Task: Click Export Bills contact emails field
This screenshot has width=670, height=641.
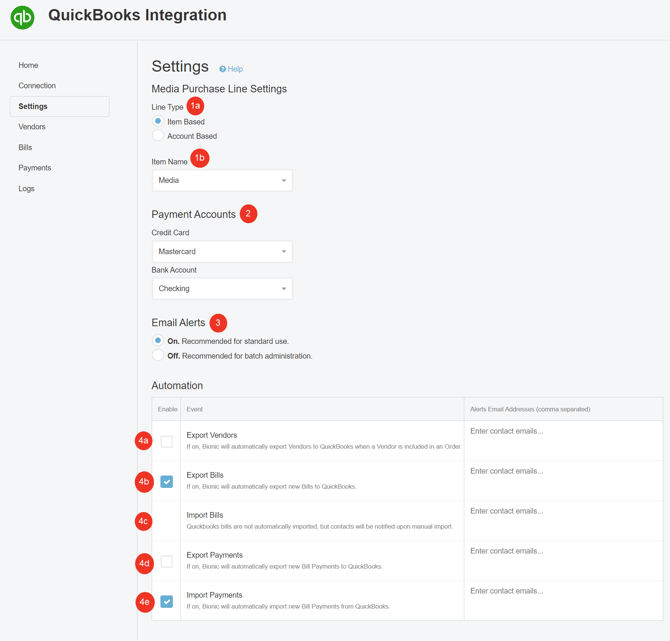Action: 563,481
